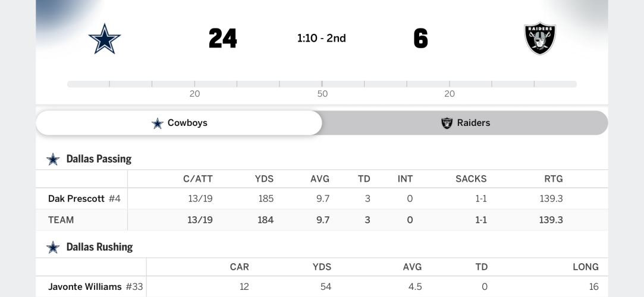Click the 50 yard marker on field bar
The height and width of the screenshot is (297, 644).
coord(322,93)
